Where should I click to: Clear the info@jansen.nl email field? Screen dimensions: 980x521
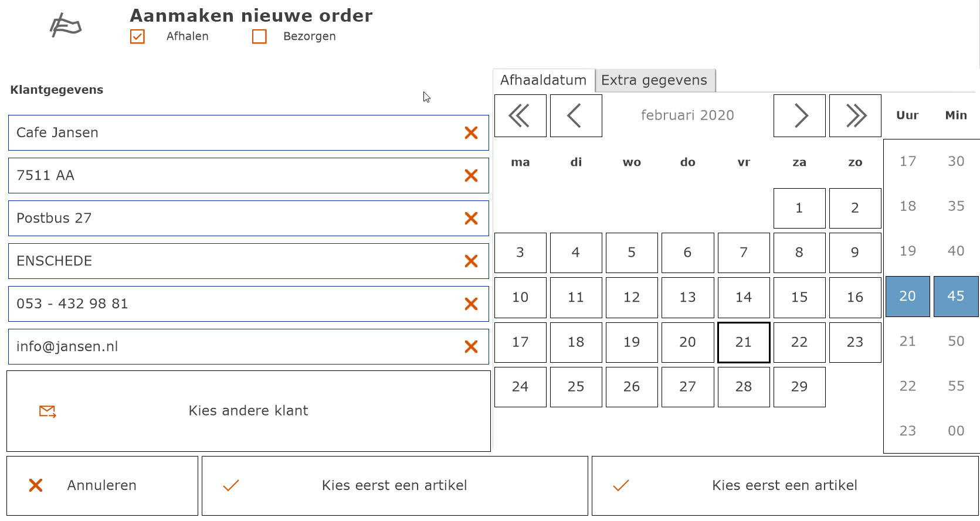[x=471, y=347]
